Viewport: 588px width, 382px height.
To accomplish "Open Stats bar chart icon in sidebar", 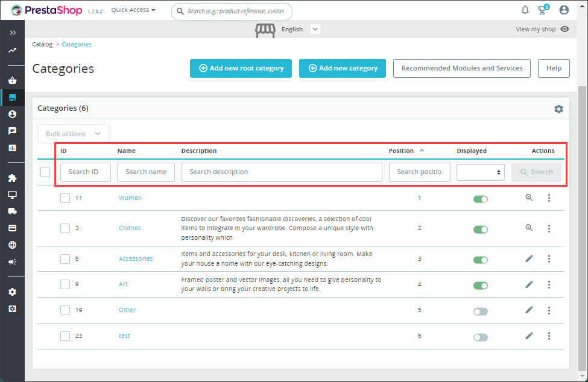I will [x=13, y=148].
